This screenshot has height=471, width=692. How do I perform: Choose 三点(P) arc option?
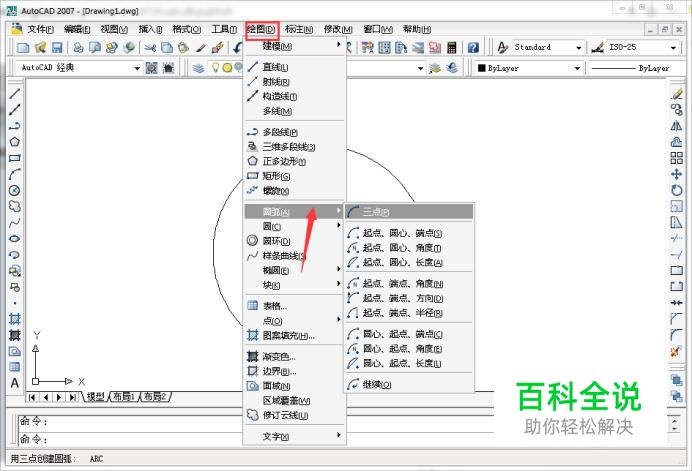pos(409,212)
